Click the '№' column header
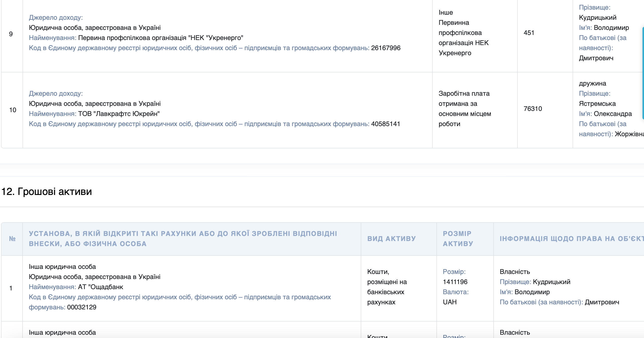This screenshot has width=644, height=338. [x=12, y=239]
